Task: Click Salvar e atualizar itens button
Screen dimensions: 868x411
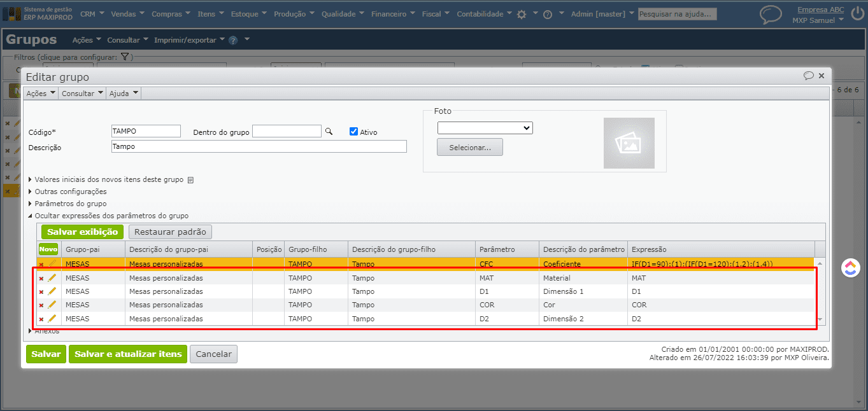Action: coord(128,354)
